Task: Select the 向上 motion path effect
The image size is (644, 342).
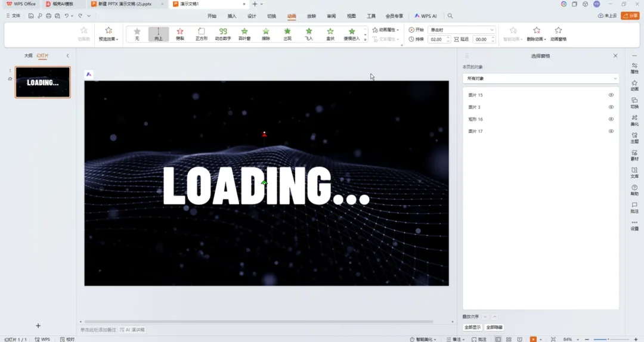Action: 159,34
